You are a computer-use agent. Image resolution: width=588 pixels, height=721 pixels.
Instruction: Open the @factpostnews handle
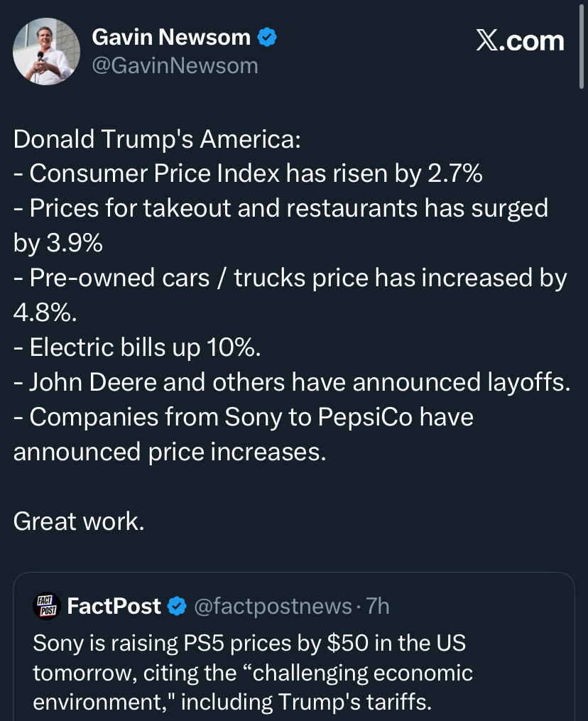pos(273,606)
